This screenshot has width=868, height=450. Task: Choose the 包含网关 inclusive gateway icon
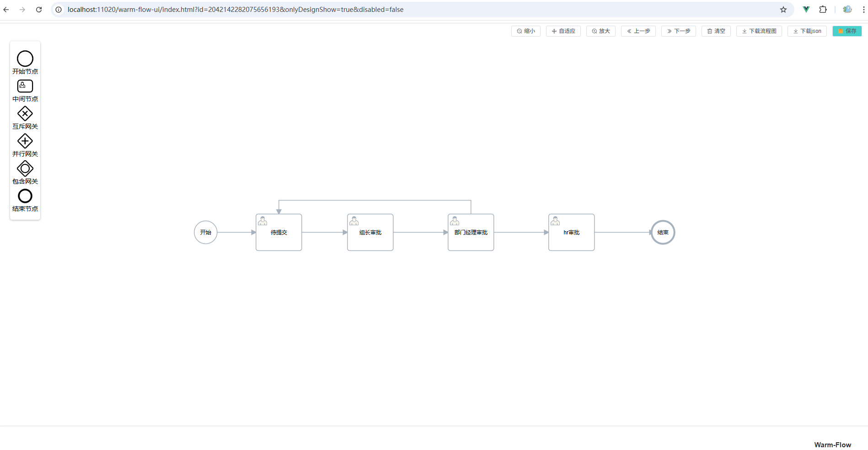(25, 168)
